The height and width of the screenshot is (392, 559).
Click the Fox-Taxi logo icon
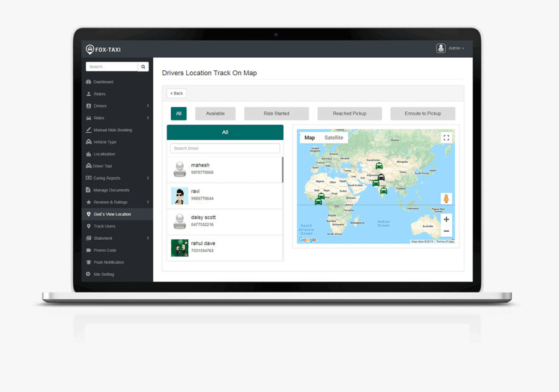tap(90, 49)
